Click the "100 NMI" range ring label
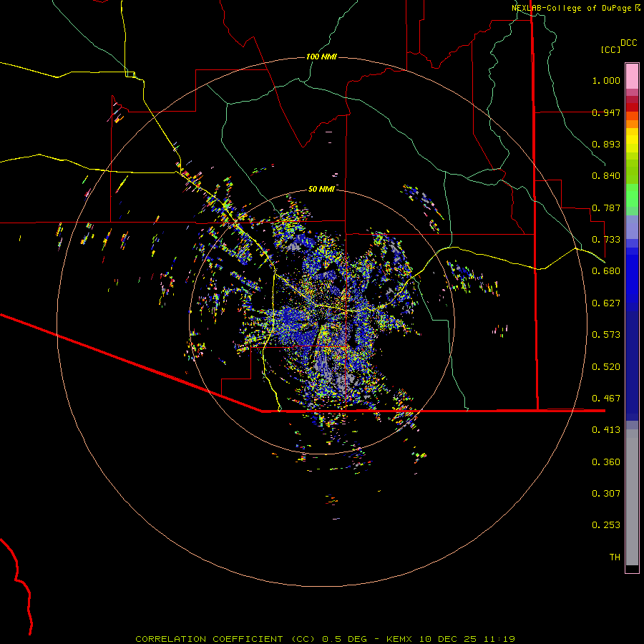The image size is (644, 644). pyautogui.click(x=321, y=57)
